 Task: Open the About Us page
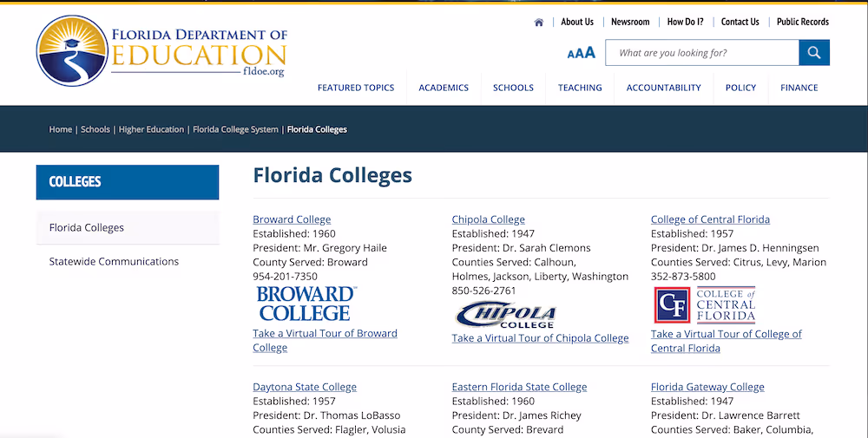tap(577, 22)
